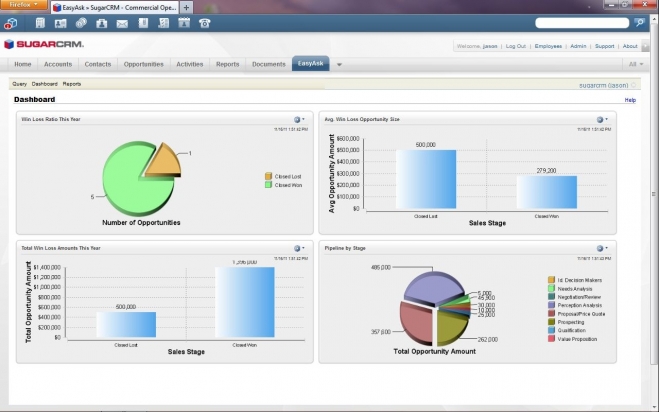Select the EasyAsk tab
659x412 pixels.
click(311, 63)
